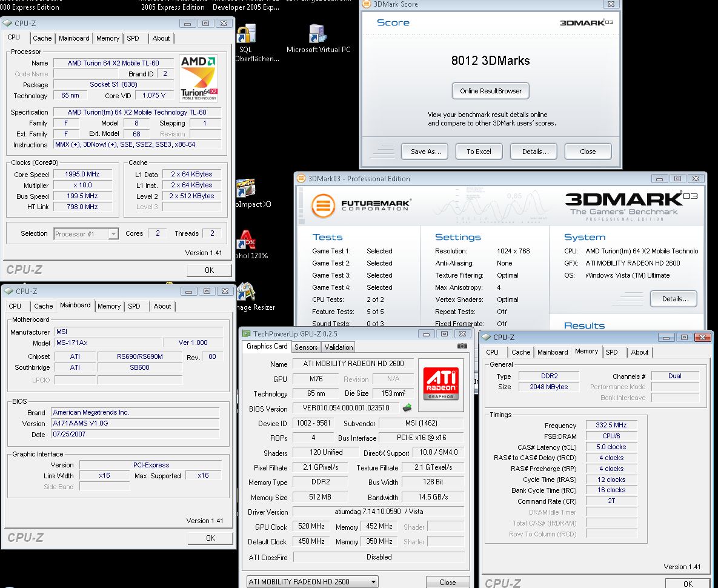Click motherboard model MS-171Ax value

[x=108, y=342]
